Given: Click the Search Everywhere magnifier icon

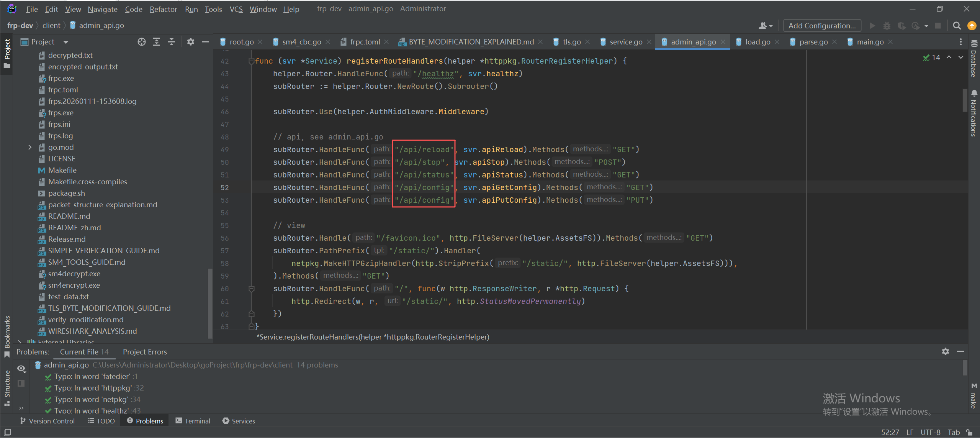Looking at the screenshot, I should click(x=957, y=26).
